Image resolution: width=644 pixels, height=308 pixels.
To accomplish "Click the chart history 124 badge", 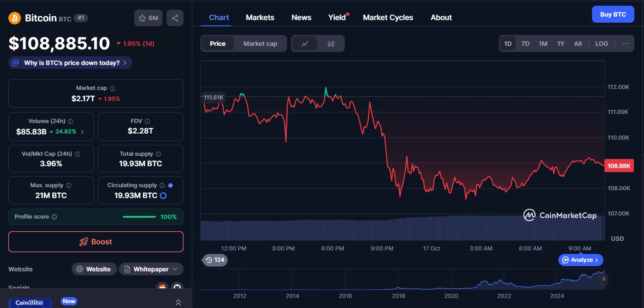I will 215,260.
